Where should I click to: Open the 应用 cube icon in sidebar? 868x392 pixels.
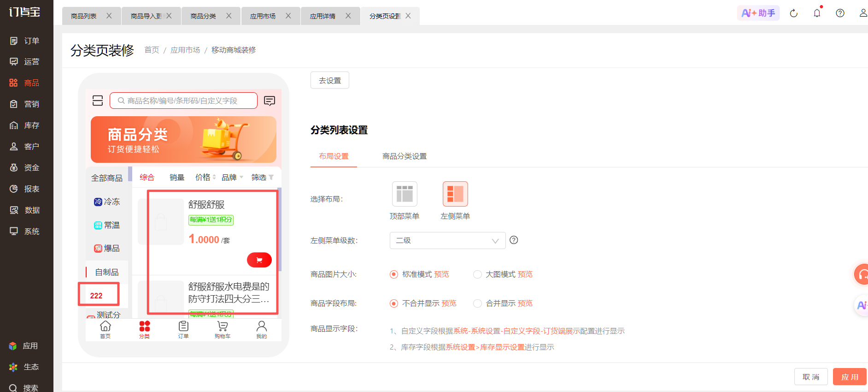click(x=13, y=346)
